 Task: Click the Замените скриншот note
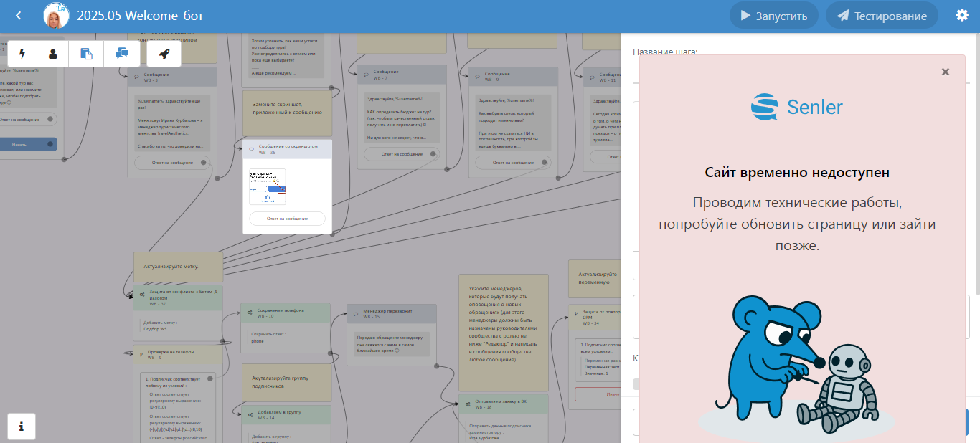(287, 113)
